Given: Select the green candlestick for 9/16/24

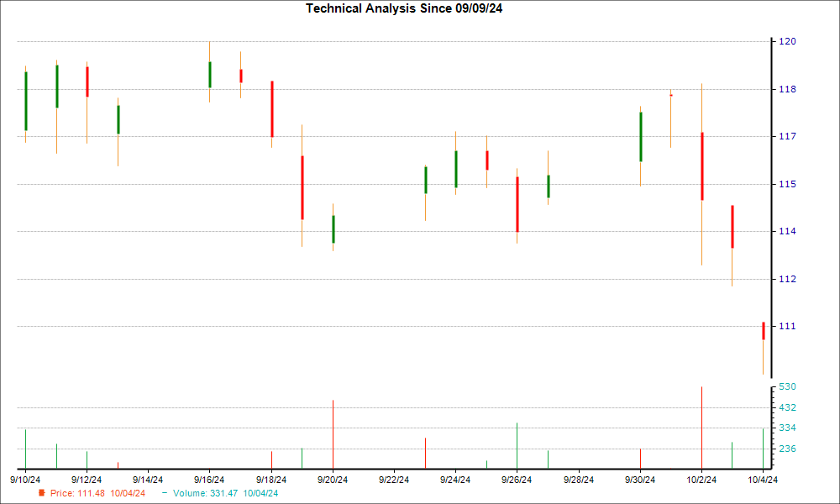Looking at the screenshot, I should (x=210, y=75).
